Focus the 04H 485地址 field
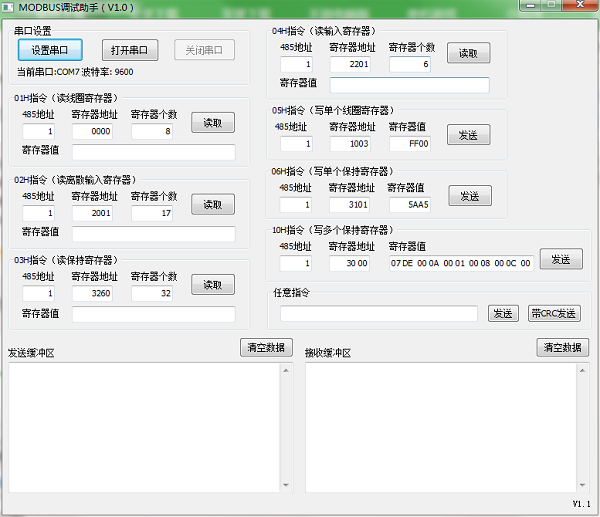 [297, 64]
